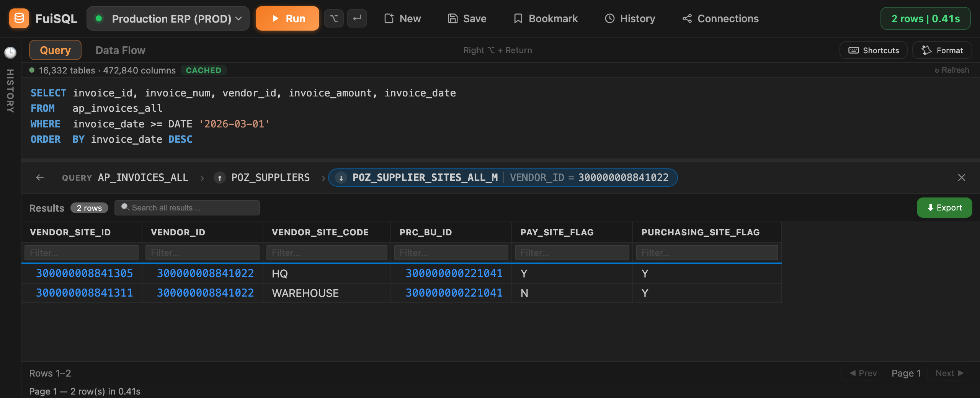Click the CACHED status badge
The height and width of the screenshot is (398, 980).
click(x=204, y=70)
